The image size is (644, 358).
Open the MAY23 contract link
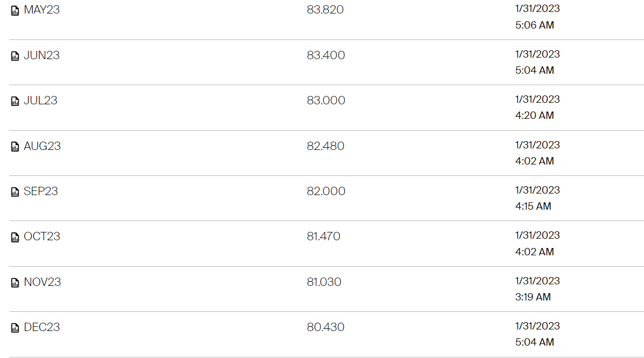click(x=42, y=10)
